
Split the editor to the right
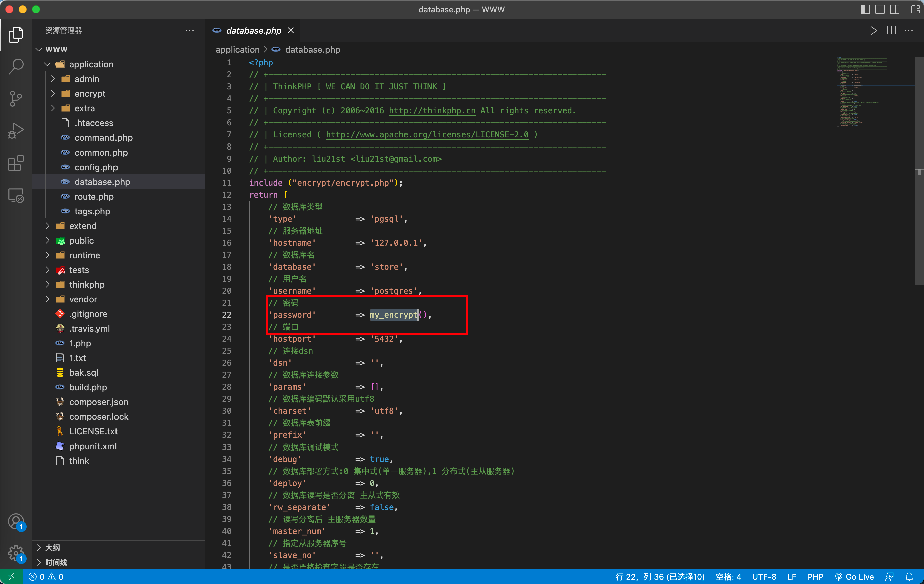tap(891, 30)
